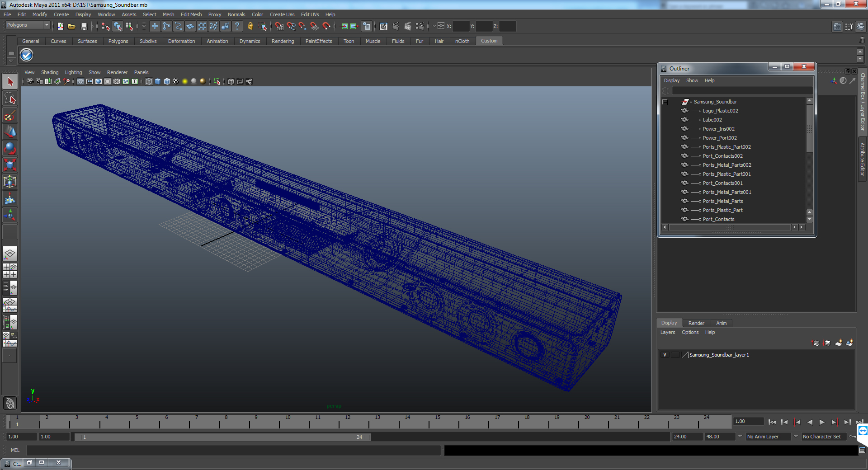The height and width of the screenshot is (470, 868).
Task: Activate the Universal Manipulator tool
Action: pyautogui.click(x=10, y=182)
